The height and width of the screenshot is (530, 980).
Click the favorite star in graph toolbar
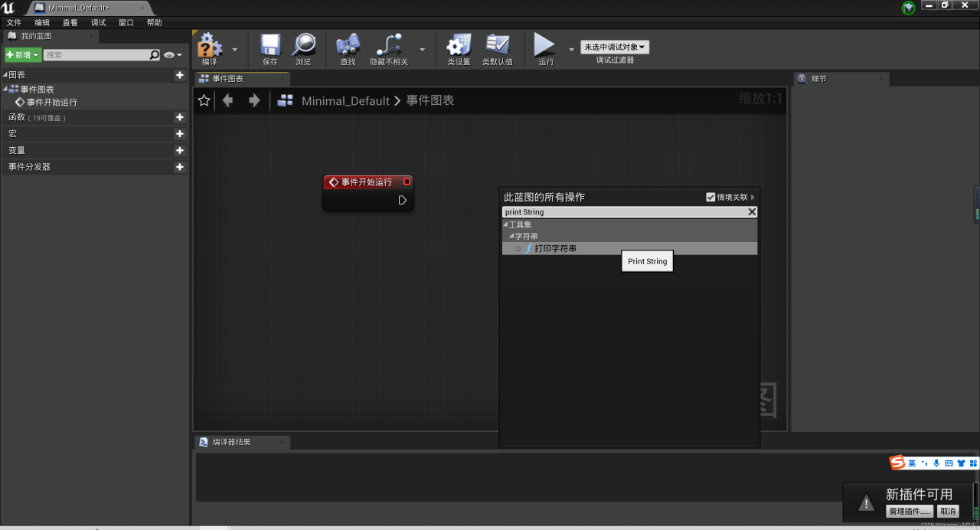coord(204,100)
